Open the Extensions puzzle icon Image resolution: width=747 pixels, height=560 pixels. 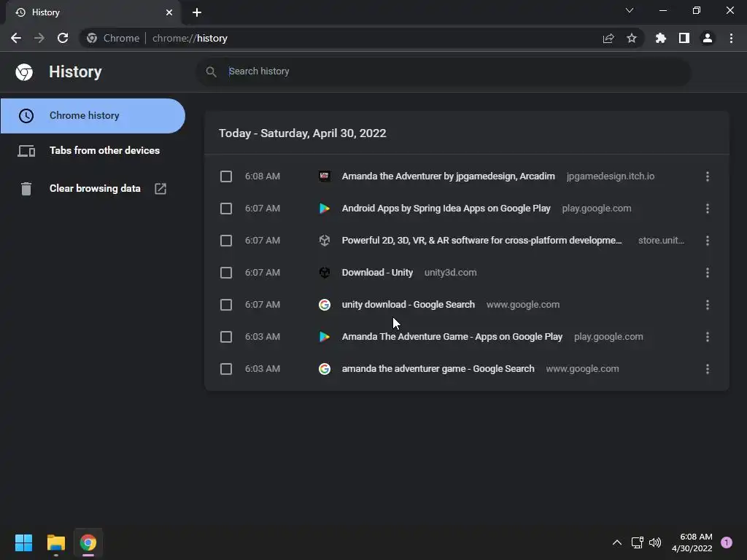coord(661,38)
